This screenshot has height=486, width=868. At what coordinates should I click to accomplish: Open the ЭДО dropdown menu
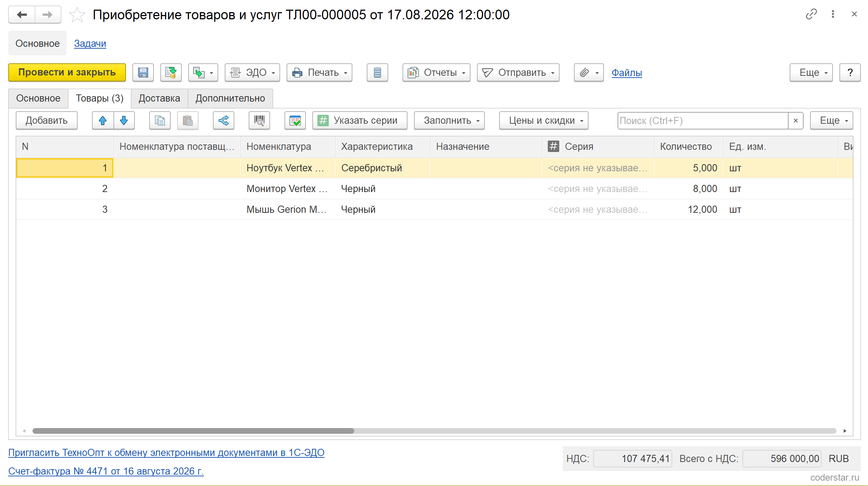pos(252,73)
